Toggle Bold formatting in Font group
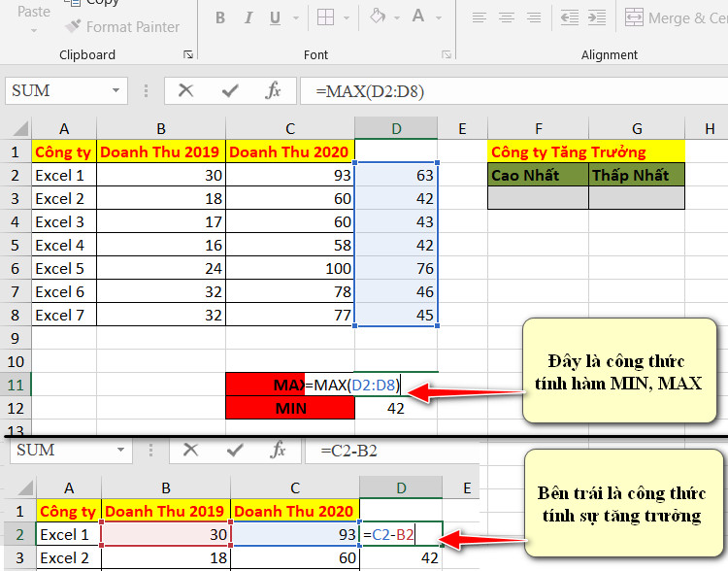 (220, 18)
